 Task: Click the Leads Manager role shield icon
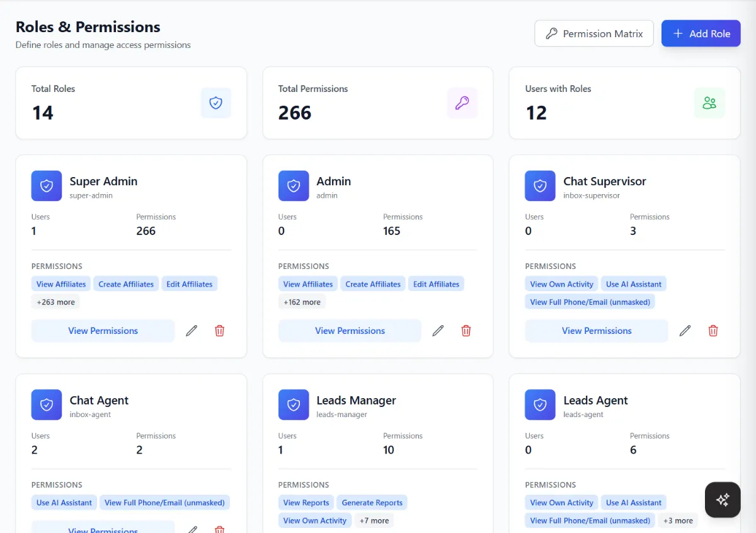[x=294, y=404]
